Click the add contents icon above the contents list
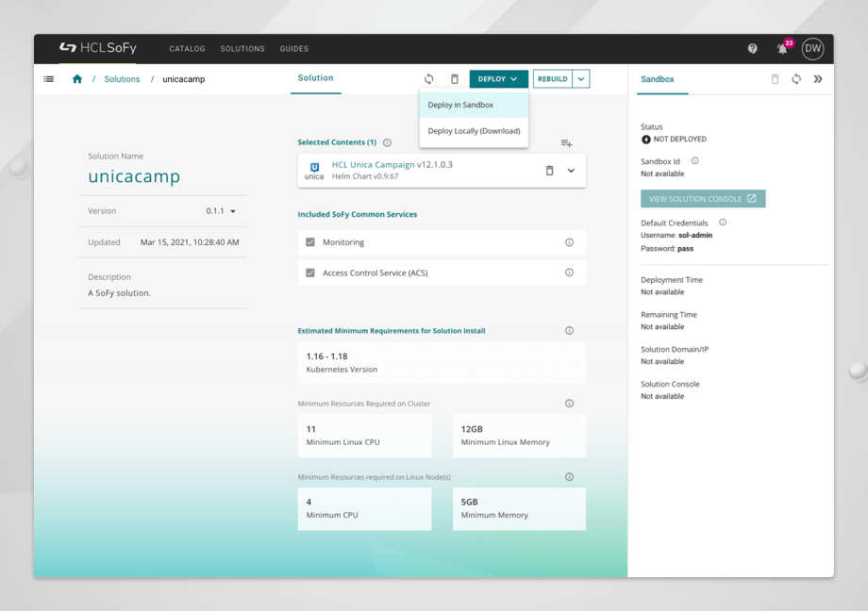 (x=566, y=142)
